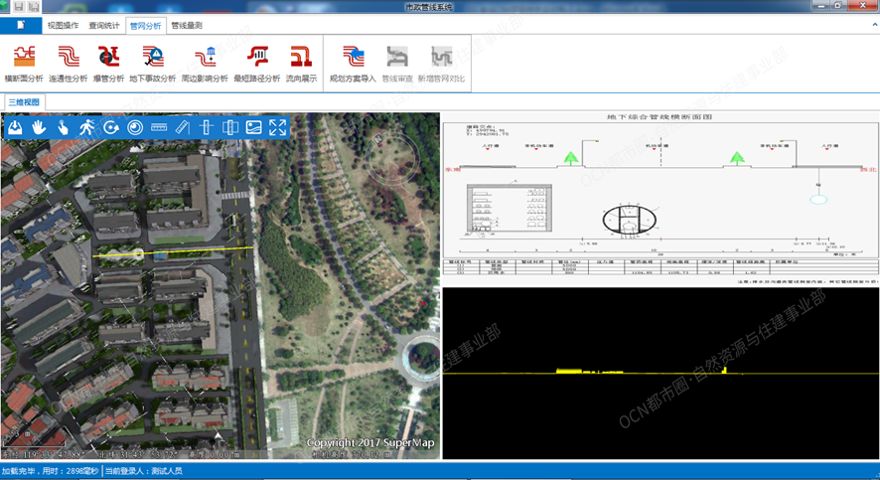Viewport: 880px width, 480px height.
Task: Click the Copyright 2017 SuperMap text
Action: coord(370,443)
